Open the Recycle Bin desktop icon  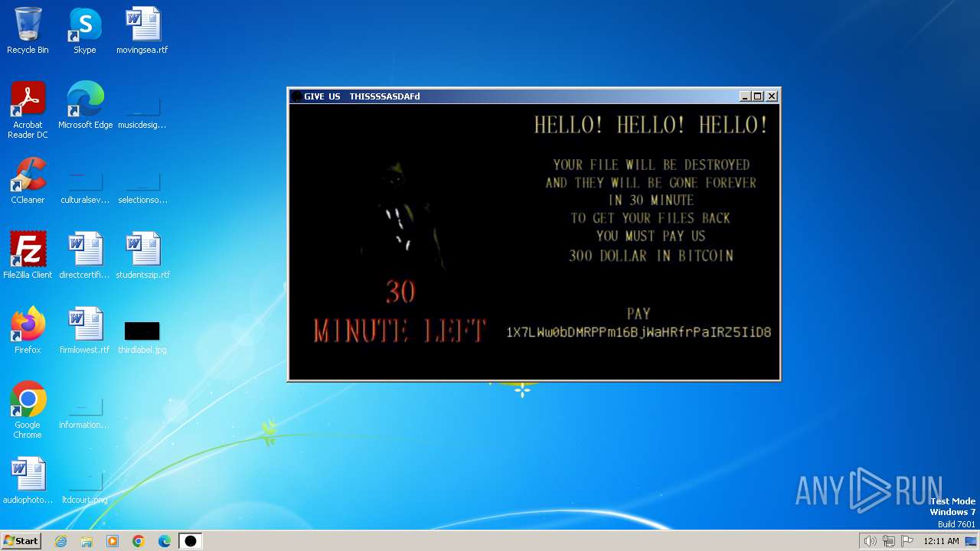pos(28,31)
